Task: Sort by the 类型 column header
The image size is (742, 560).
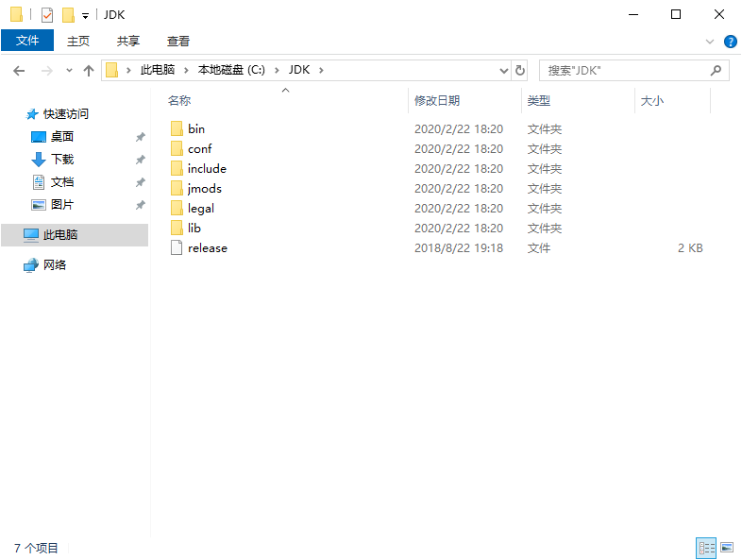Action: pos(538,100)
